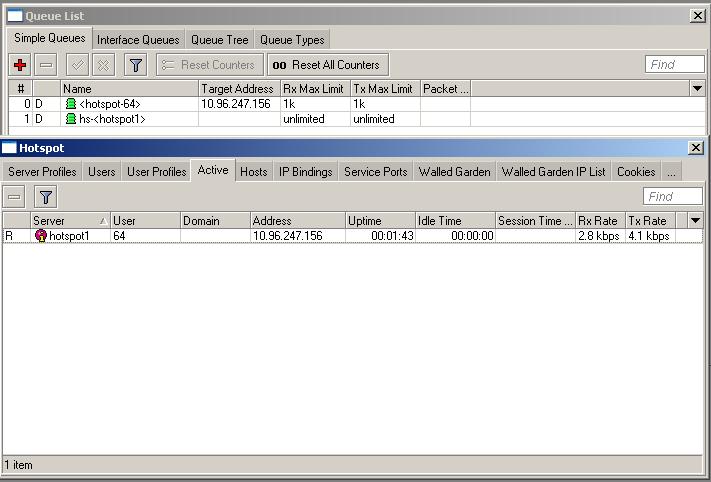
Task: Sort queues by Rx Max Limit column
Action: point(315,88)
